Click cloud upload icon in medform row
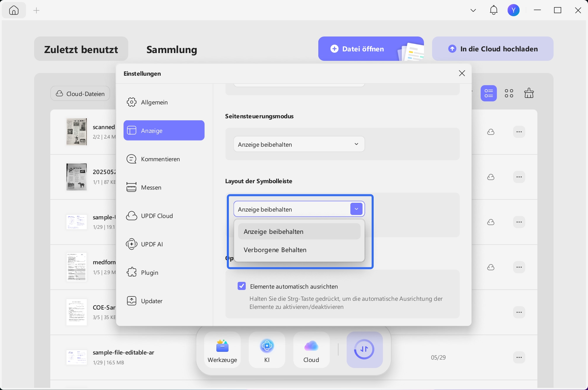The image size is (588, 390). click(x=491, y=267)
